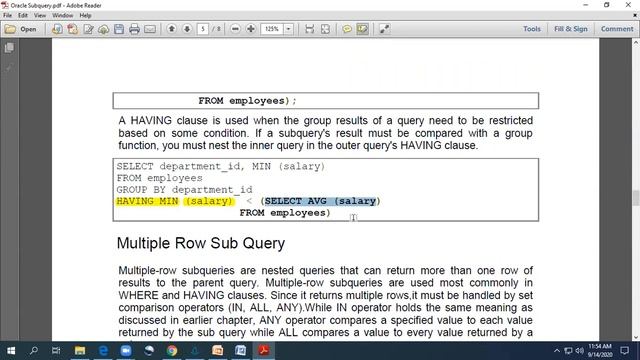Open the Window menu
The height and width of the screenshot is (360, 640).
(62, 16)
